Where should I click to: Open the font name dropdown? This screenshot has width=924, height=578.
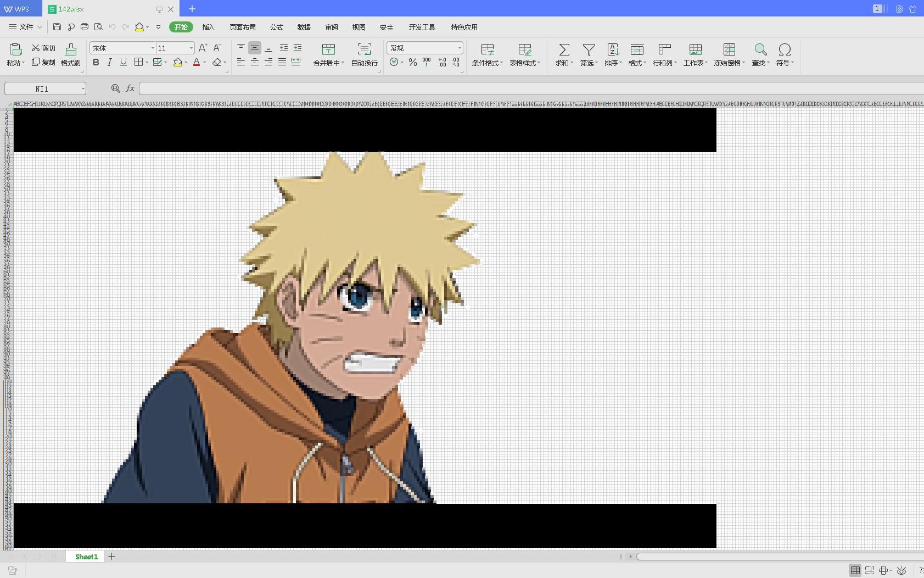point(153,48)
